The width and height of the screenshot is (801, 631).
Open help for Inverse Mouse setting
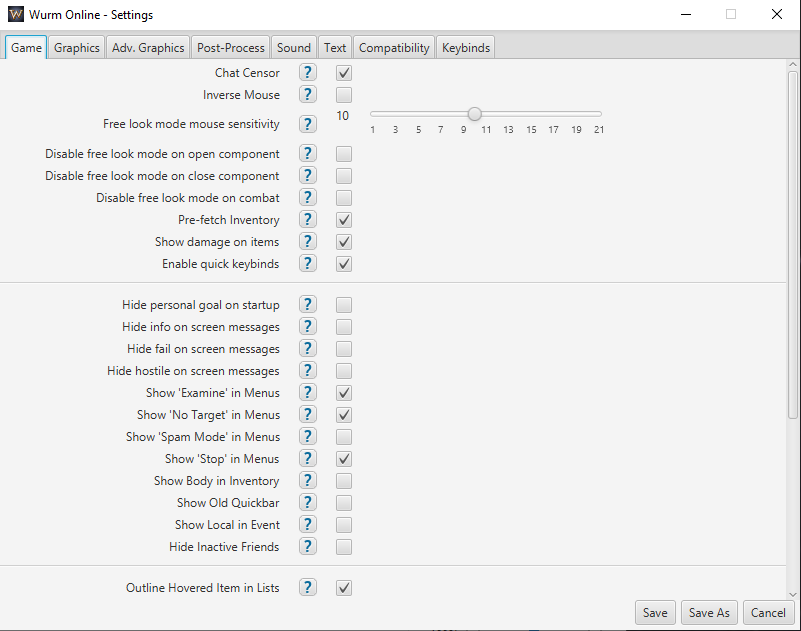(x=308, y=95)
